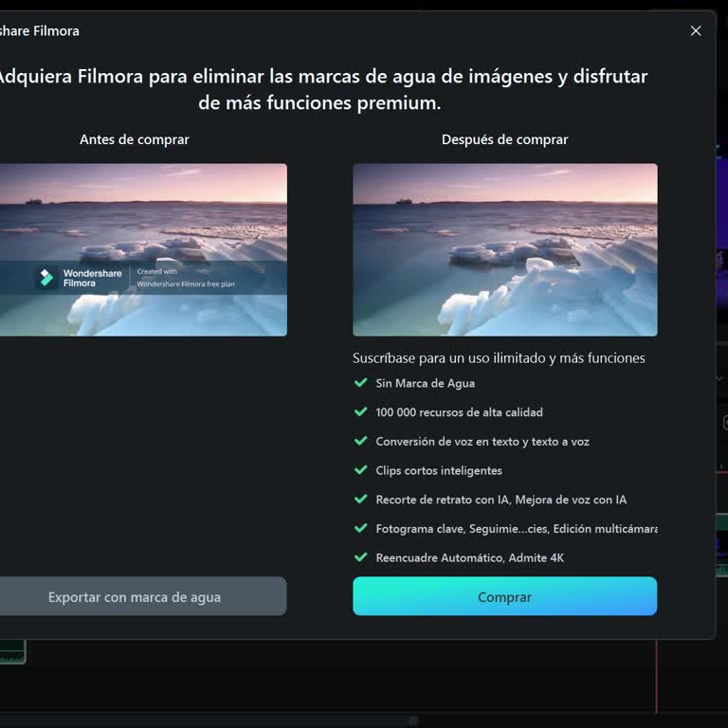Click 'Conversión de voz en texto' line
This screenshot has width=728, height=728.
pyautogui.click(x=482, y=442)
